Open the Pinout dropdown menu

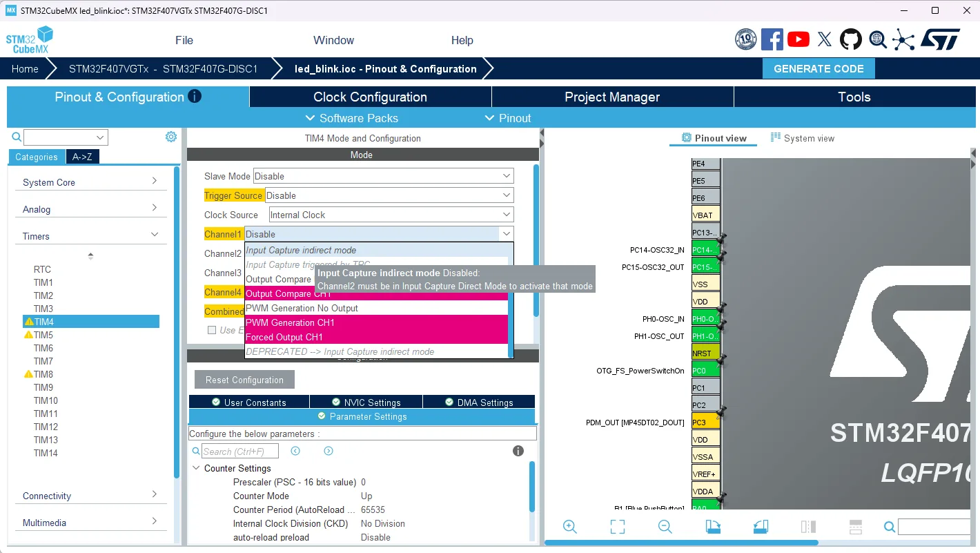click(x=508, y=118)
